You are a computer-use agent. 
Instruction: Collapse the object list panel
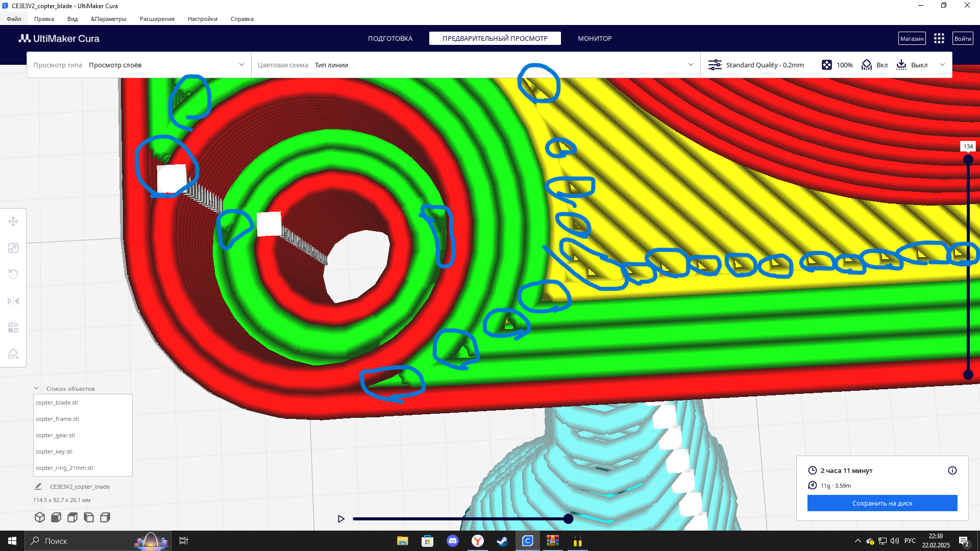37,388
